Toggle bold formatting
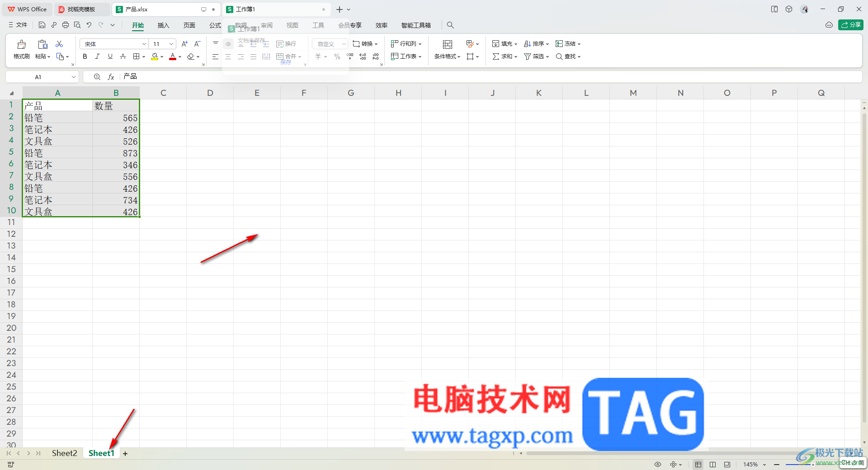The width and height of the screenshot is (868, 470). (x=85, y=56)
